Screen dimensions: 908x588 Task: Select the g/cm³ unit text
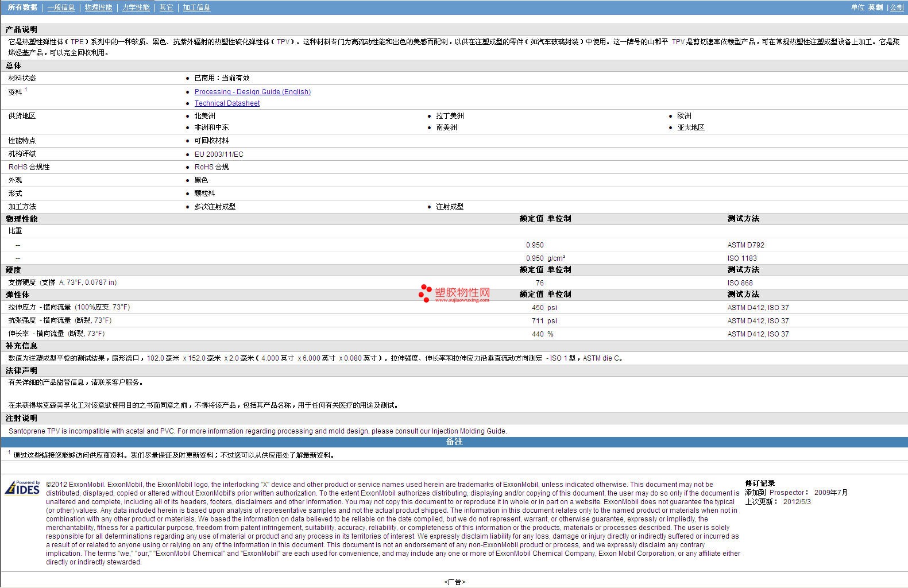(x=556, y=258)
